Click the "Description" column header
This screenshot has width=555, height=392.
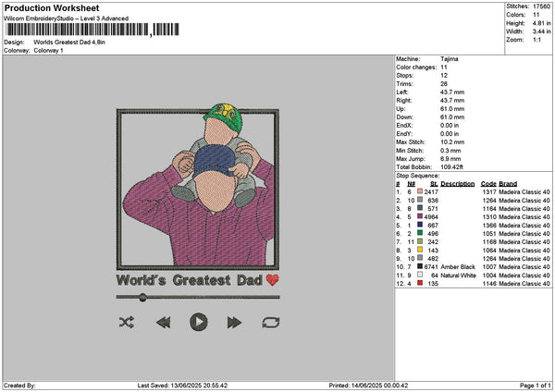(x=457, y=184)
